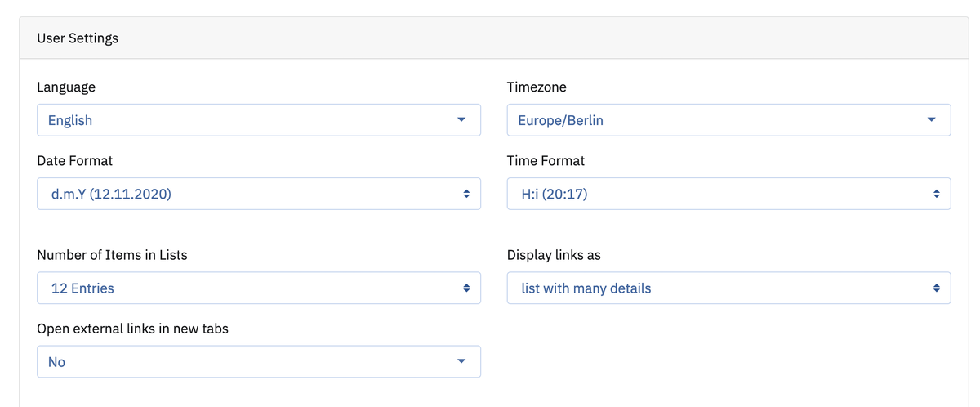Click the User Settings panel header

(78, 38)
